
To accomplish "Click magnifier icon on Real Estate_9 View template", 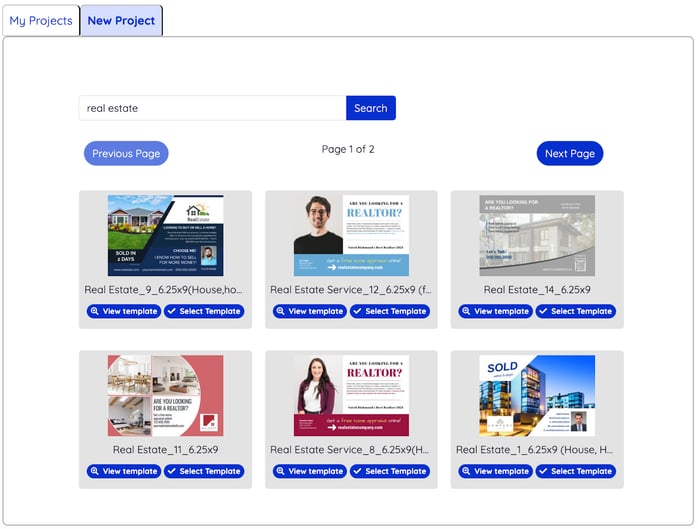I will pyautogui.click(x=95, y=311).
